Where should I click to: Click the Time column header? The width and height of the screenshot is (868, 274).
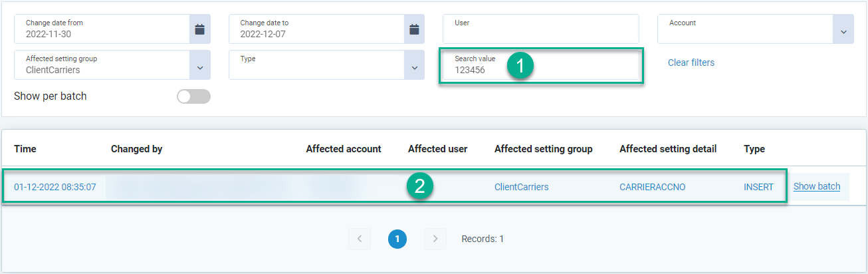25,149
